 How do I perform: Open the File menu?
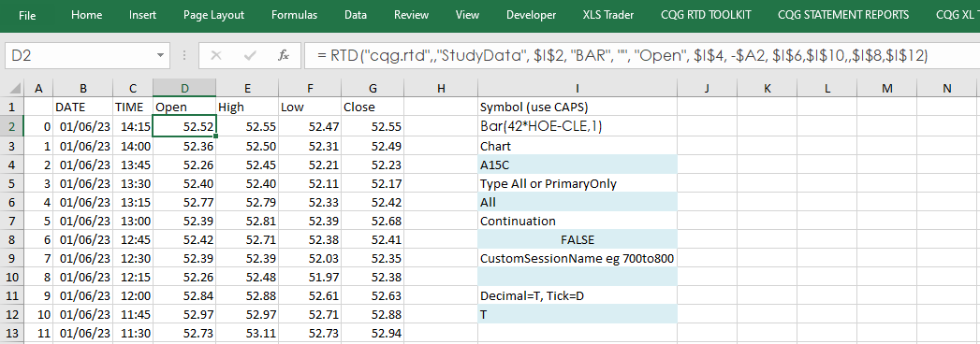[27, 15]
